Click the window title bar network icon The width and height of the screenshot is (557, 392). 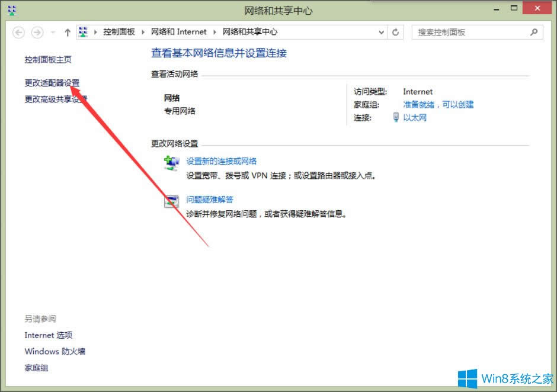click(11, 8)
